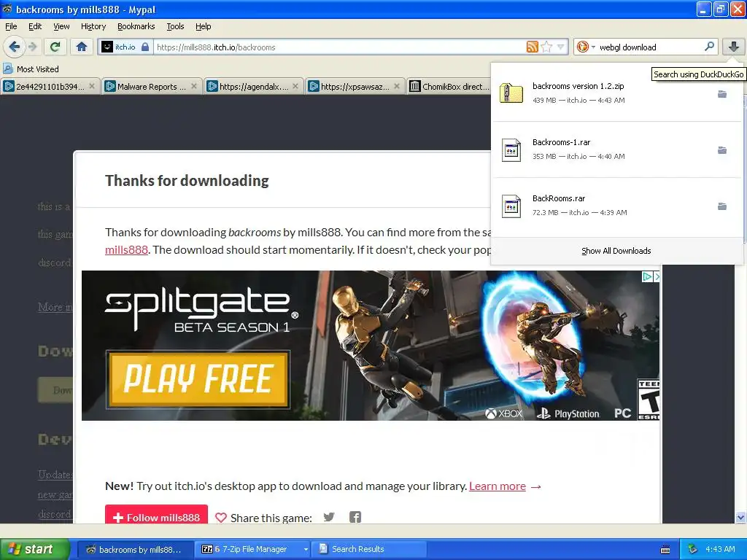The image size is (747, 560).
Task: Click the backrooms version 1.2.zip filename
Action: coord(578,86)
